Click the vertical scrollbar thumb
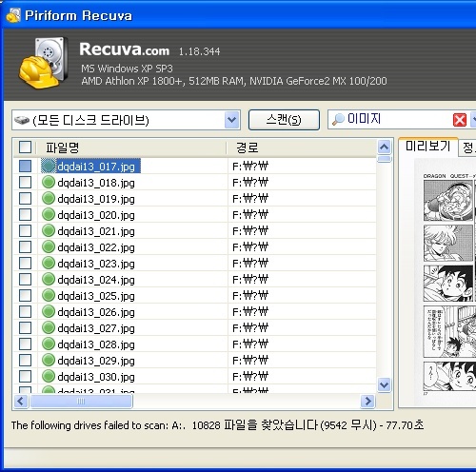The height and width of the screenshot is (472, 476). [x=385, y=159]
